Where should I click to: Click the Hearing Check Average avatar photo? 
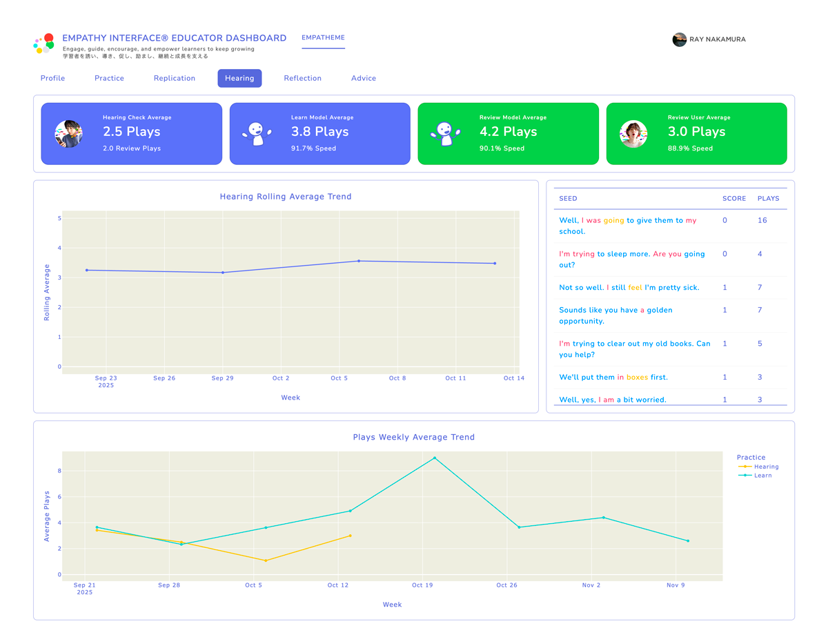pos(69,133)
